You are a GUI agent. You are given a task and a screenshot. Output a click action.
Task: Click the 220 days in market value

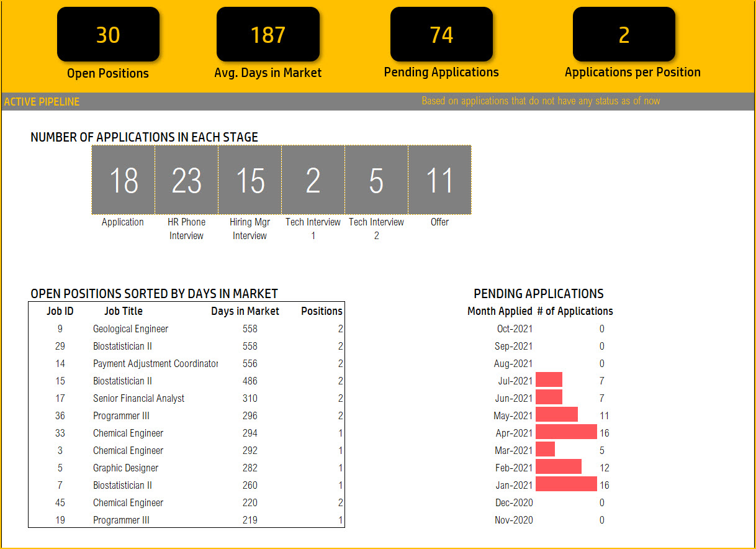click(250, 502)
